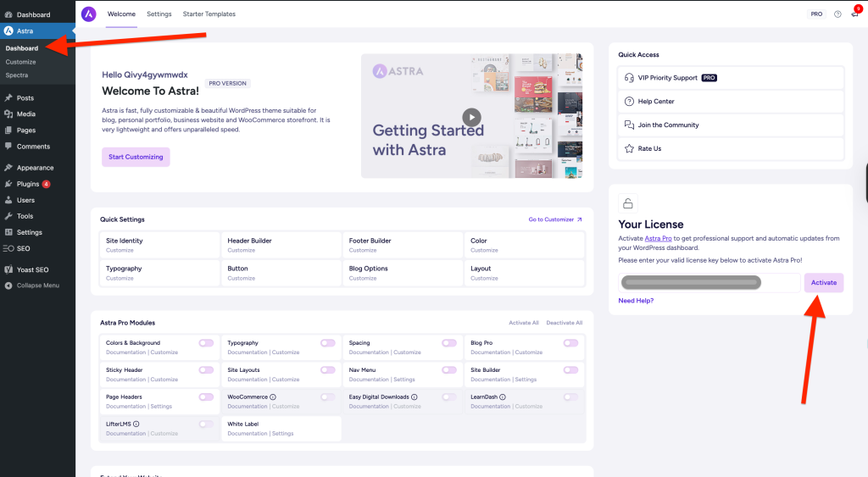Open notifications megaphone icon with badge
Viewport: 868px width, 477px height.
[854, 14]
